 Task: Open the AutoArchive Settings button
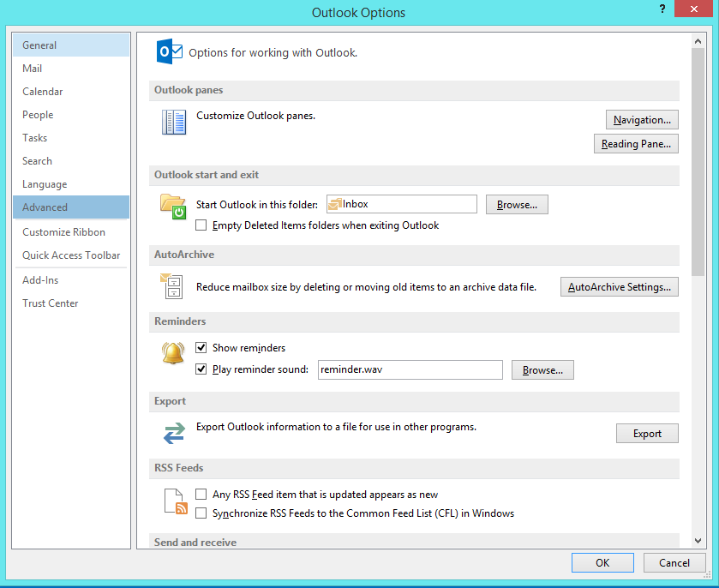[619, 287]
